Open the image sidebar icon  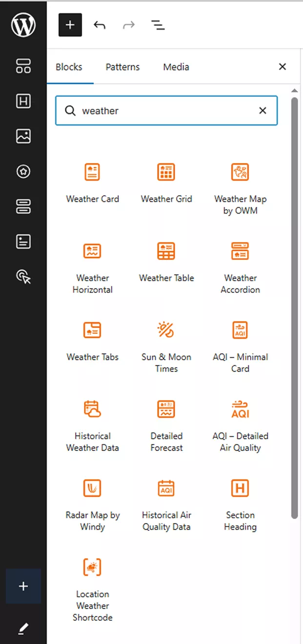click(23, 136)
